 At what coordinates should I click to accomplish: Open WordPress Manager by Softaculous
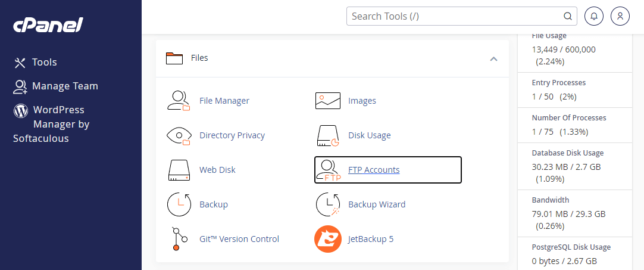(x=51, y=124)
